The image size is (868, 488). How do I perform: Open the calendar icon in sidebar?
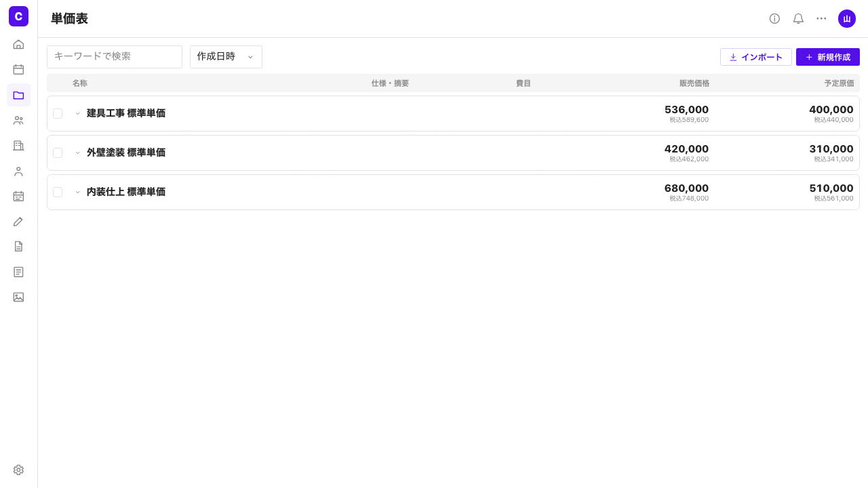(18, 69)
